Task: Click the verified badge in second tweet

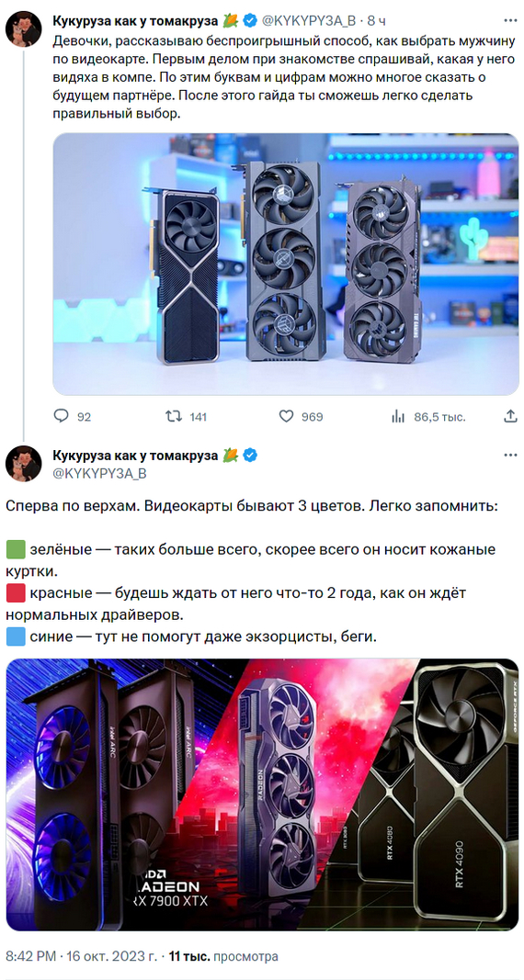Action: click(250, 455)
